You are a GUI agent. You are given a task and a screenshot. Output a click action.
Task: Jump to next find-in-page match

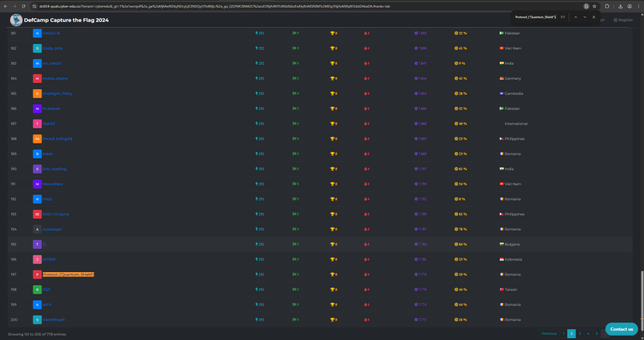coord(584,17)
